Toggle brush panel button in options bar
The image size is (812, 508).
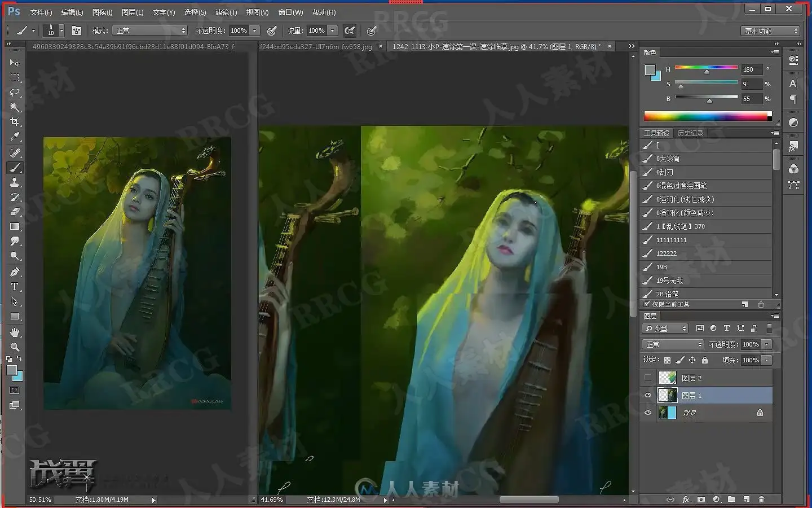click(x=77, y=30)
